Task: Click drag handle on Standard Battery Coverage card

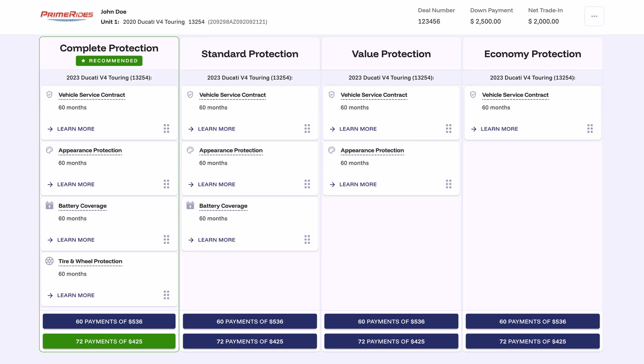Action: tap(307, 239)
